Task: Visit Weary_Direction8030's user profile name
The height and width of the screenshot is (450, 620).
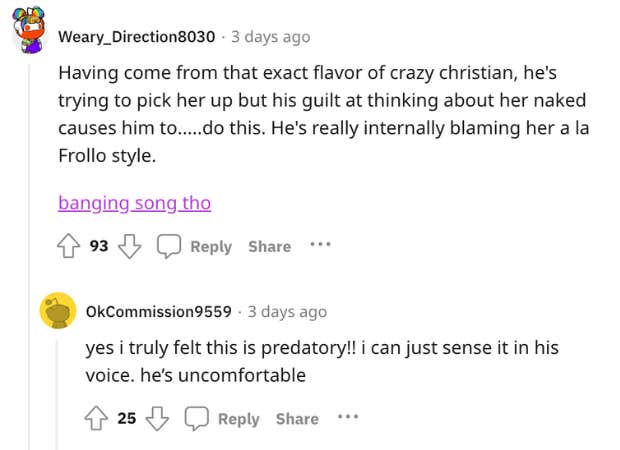Action: tap(136, 37)
